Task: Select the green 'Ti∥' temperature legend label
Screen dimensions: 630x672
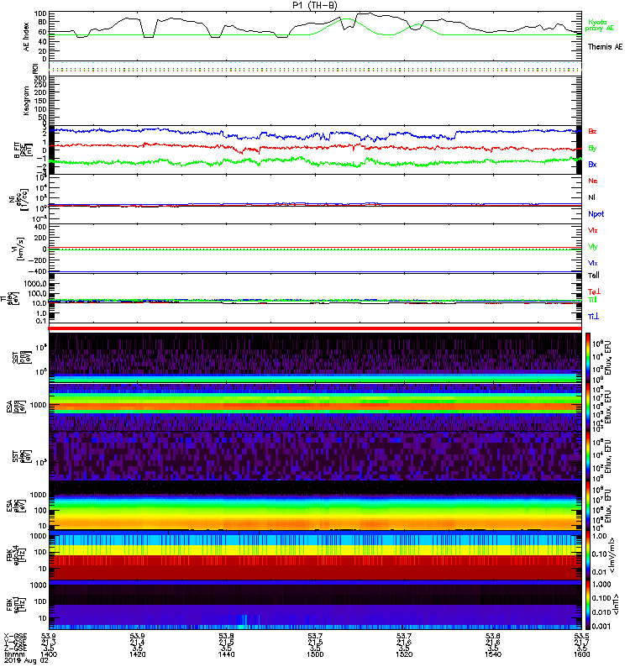Action: (x=592, y=300)
